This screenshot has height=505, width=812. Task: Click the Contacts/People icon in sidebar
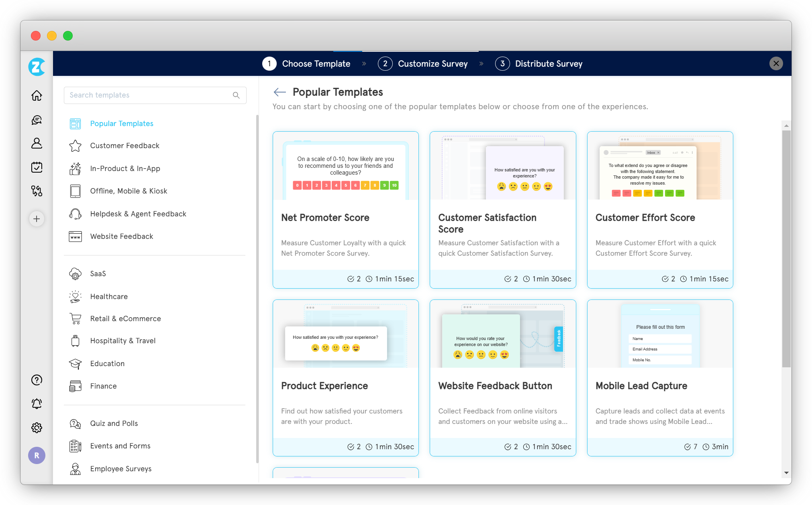[x=37, y=143]
